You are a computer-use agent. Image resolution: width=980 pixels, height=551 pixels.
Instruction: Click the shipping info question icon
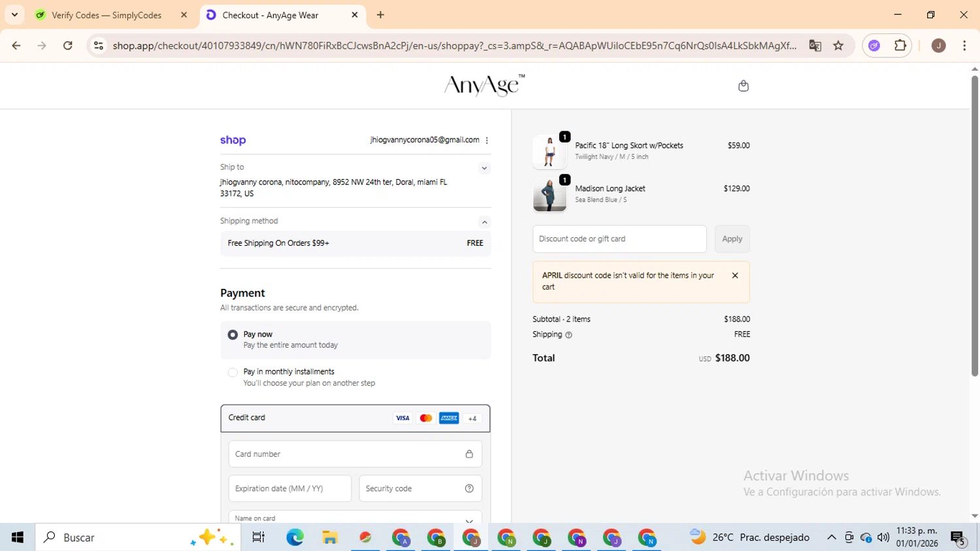coord(568,335)
